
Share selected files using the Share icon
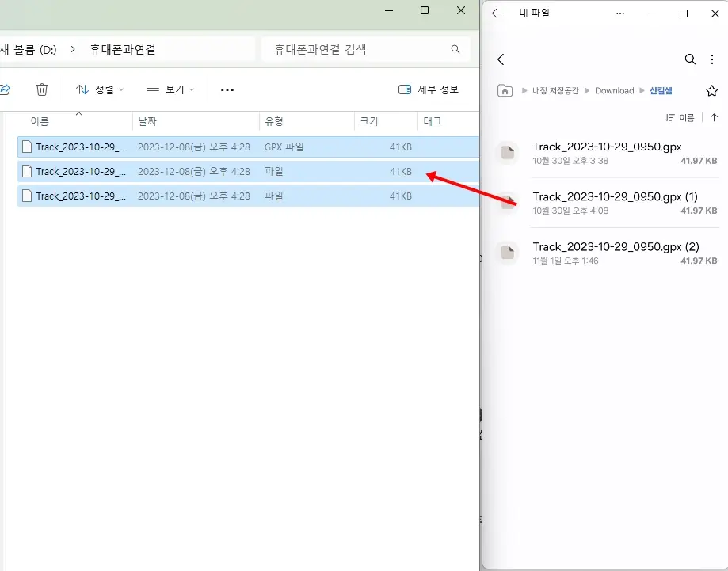(x=6, y=89)
